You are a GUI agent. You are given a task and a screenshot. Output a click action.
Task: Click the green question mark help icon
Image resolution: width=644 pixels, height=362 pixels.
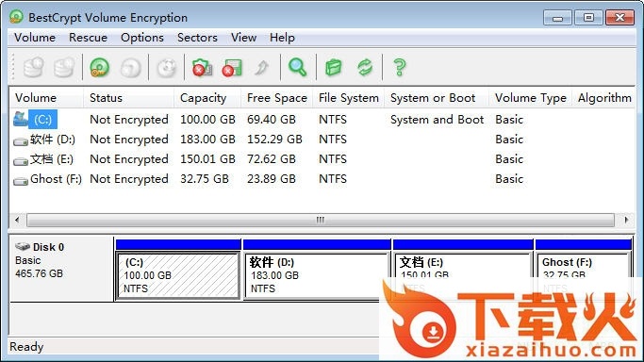click(400, 67)
